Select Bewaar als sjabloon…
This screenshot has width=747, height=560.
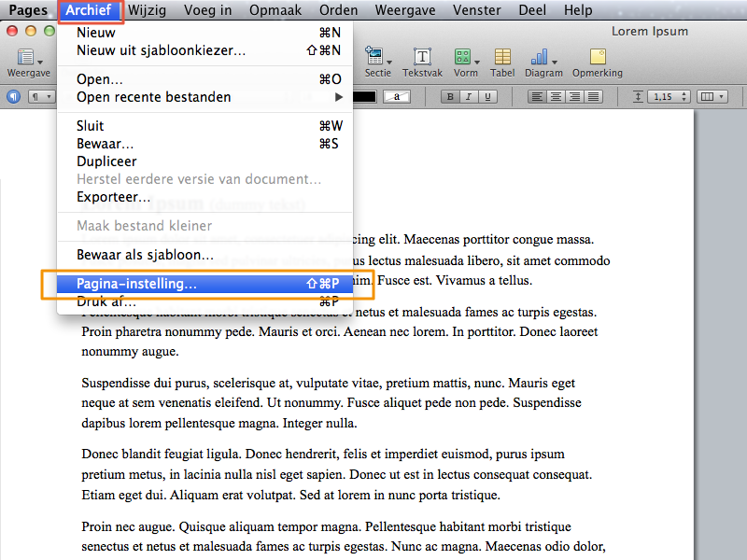point(204,255)
